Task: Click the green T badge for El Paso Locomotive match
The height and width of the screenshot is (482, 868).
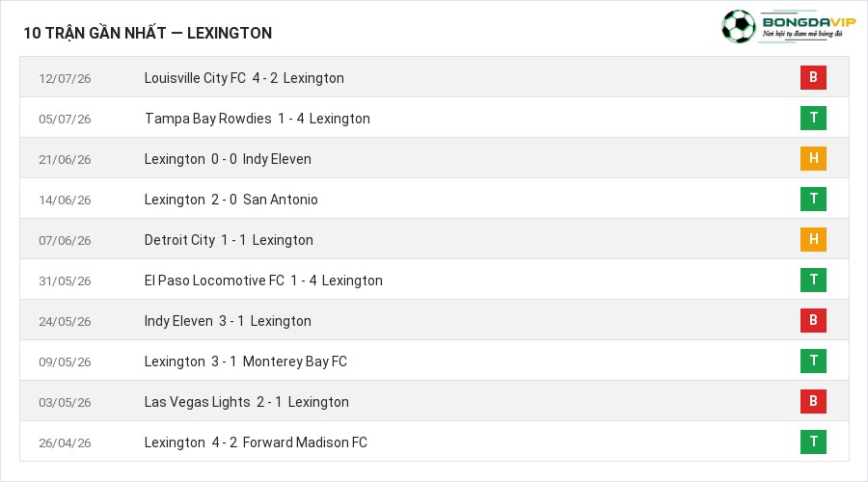Action: click(813, 280)
